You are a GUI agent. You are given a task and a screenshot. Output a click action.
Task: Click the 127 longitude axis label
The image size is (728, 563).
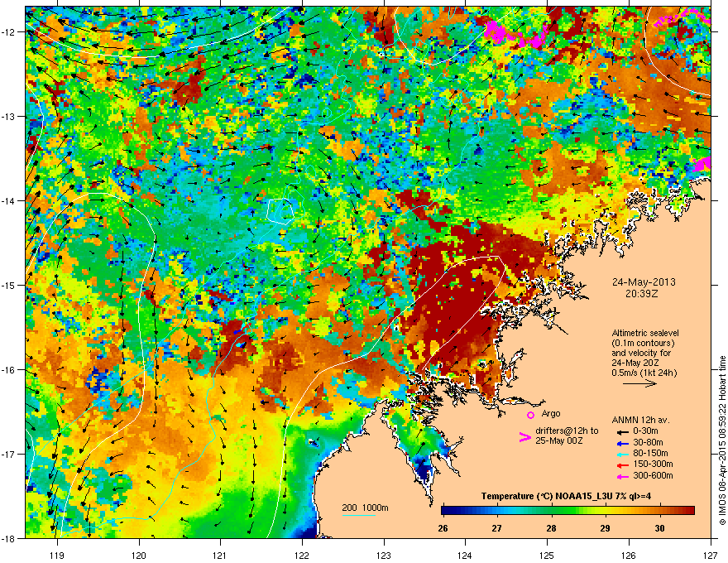click(711, 555)
